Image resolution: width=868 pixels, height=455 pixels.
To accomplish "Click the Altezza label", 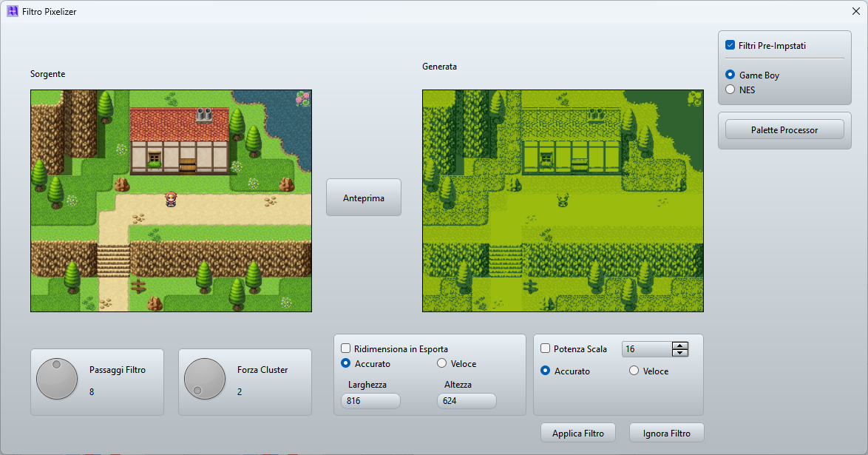I will [x=458, y=385].
